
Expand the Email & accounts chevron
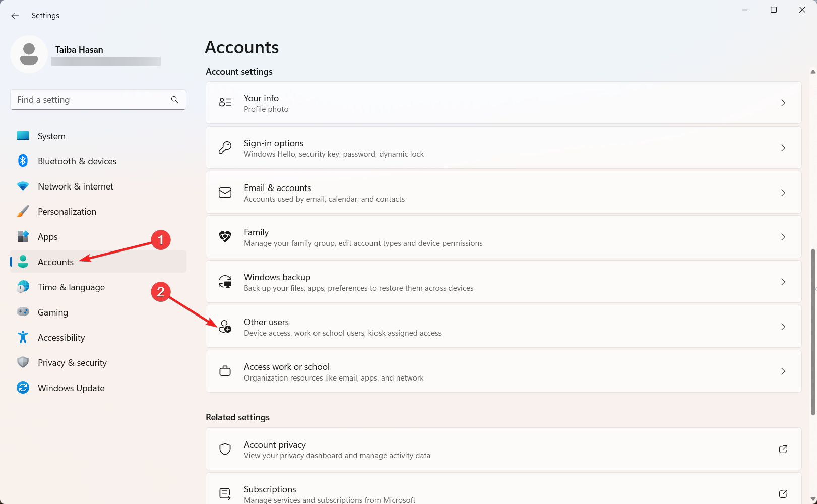(783, 193)
